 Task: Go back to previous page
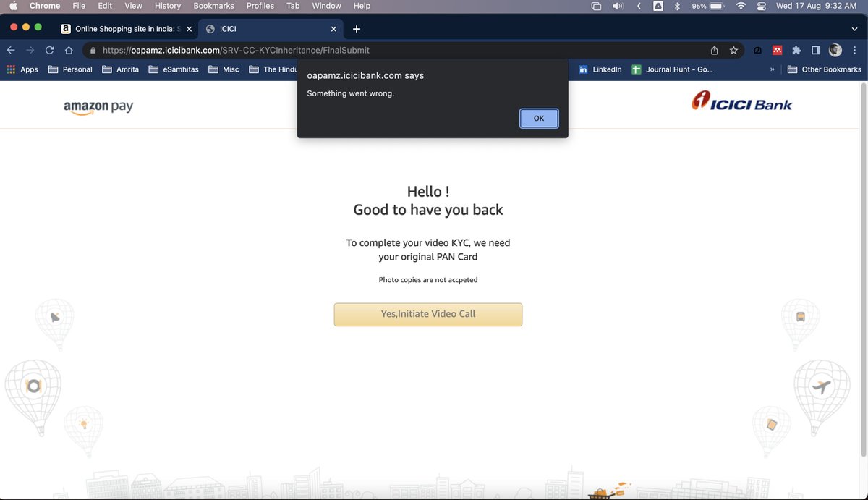11,51
